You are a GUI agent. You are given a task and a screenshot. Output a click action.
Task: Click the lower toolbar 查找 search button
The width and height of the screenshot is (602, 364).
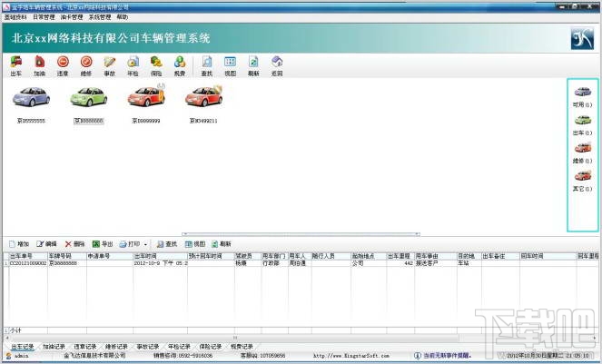(167, 244)
